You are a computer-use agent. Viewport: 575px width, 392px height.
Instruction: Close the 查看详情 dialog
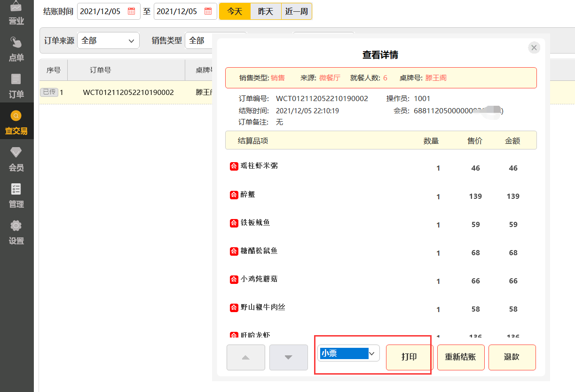[534, 47]
